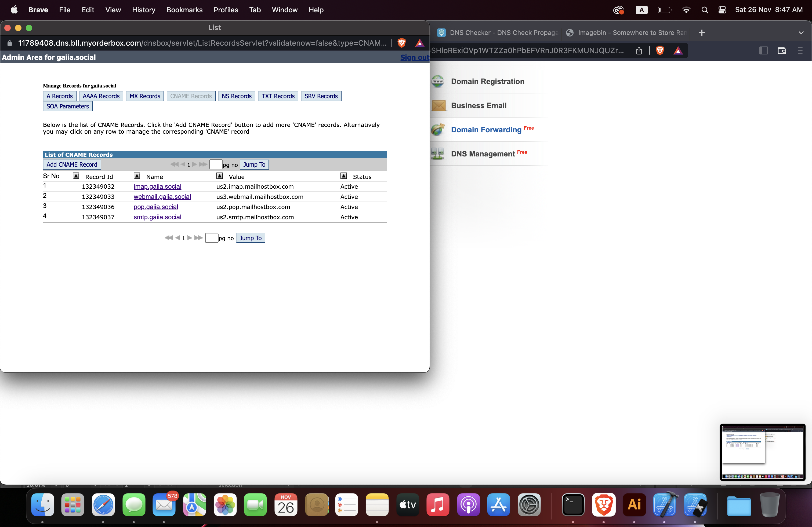Image resolution: width=812 pixels, height=527 pixels.
Task: Open Finder from the dock
Action: coord(43,505)
